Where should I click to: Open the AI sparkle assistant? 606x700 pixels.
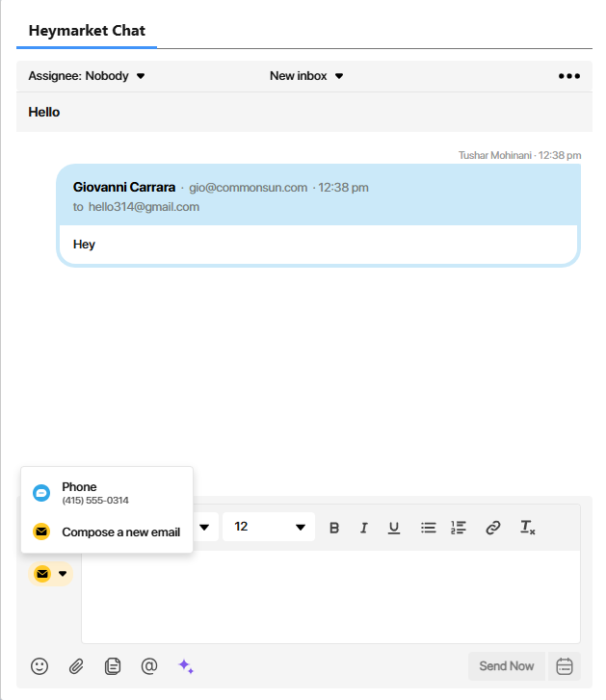(x=186, y=665)
